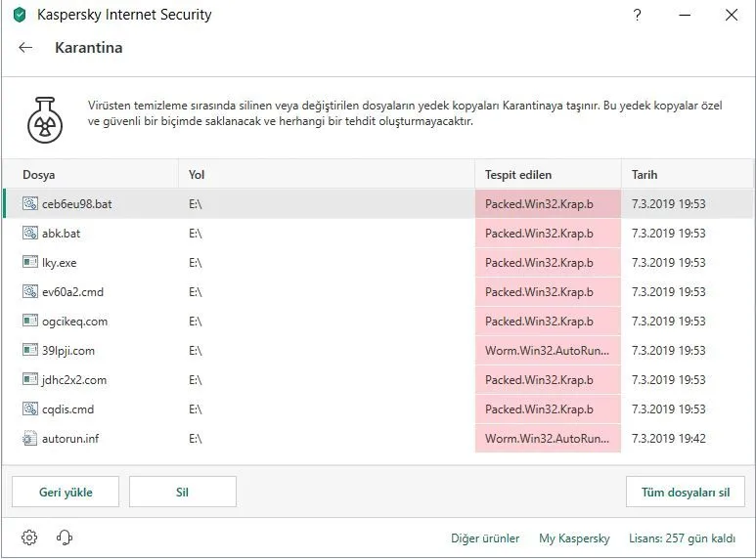Select the lky.exe file name
The height and width of the screenshot is (559, 756).
click(60, 263)
